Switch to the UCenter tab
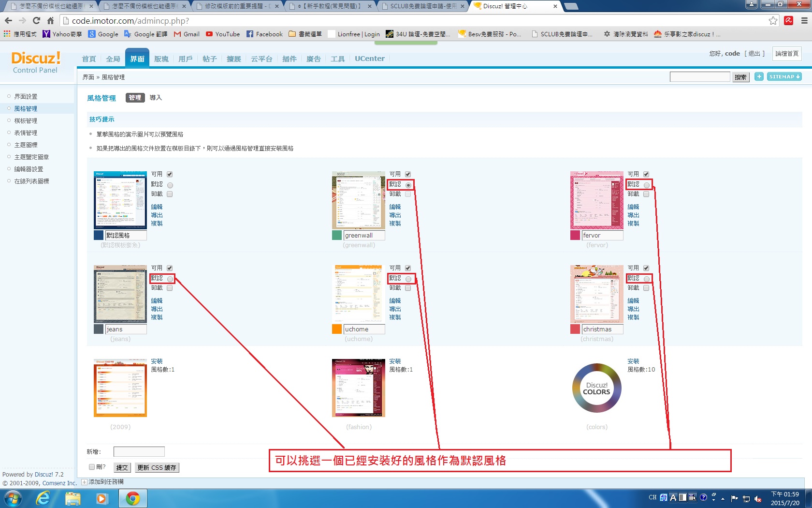The height and width of the screenshot is (508, 812). click(369, 59)
